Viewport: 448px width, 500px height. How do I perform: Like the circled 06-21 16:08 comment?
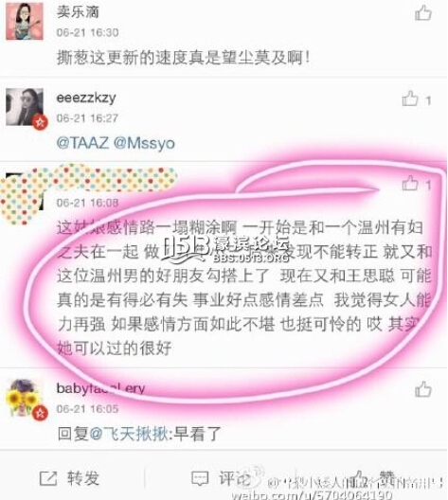[x=410, y=184]
